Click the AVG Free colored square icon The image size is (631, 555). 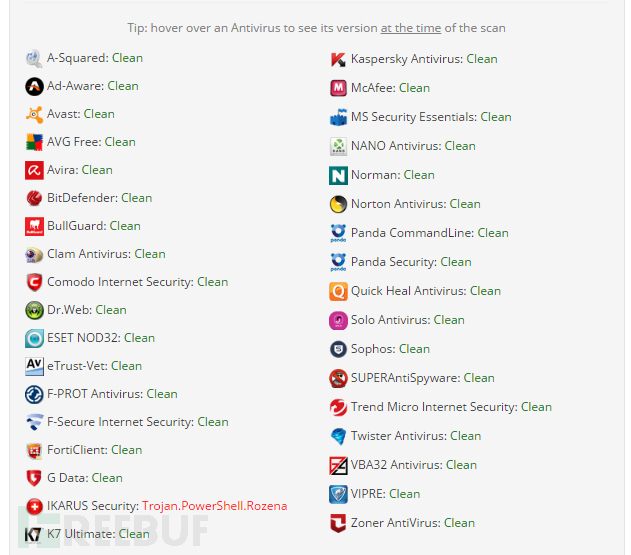34,142
